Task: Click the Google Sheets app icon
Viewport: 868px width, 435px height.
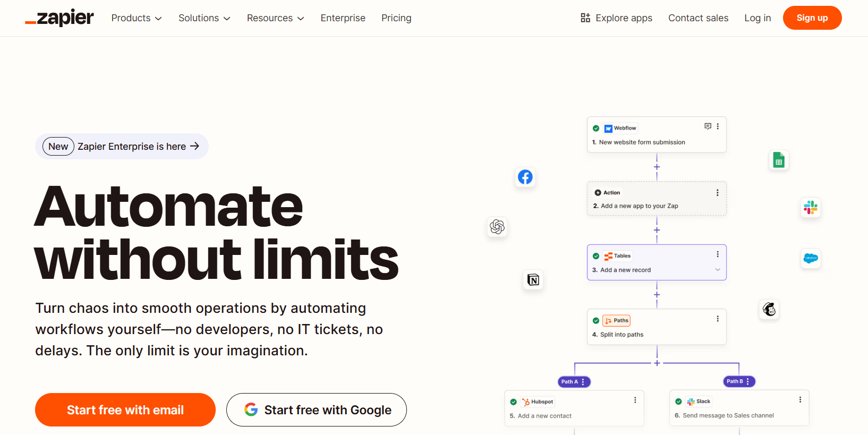Action: click(x=778, y=160)
